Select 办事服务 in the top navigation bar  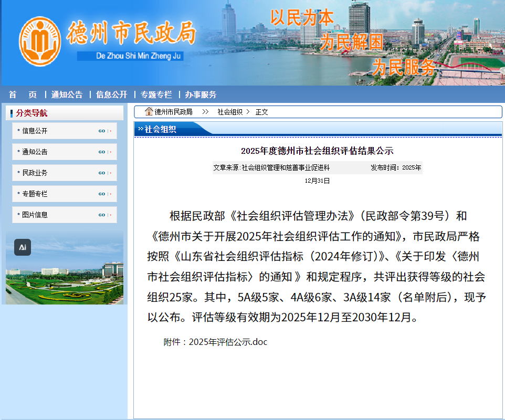201,94
